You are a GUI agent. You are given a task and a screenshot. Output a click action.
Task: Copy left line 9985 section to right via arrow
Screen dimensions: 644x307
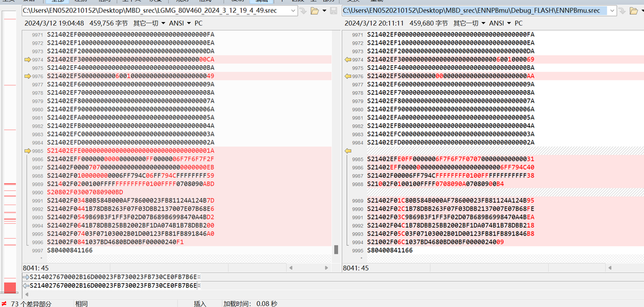[x=28, y=151]
